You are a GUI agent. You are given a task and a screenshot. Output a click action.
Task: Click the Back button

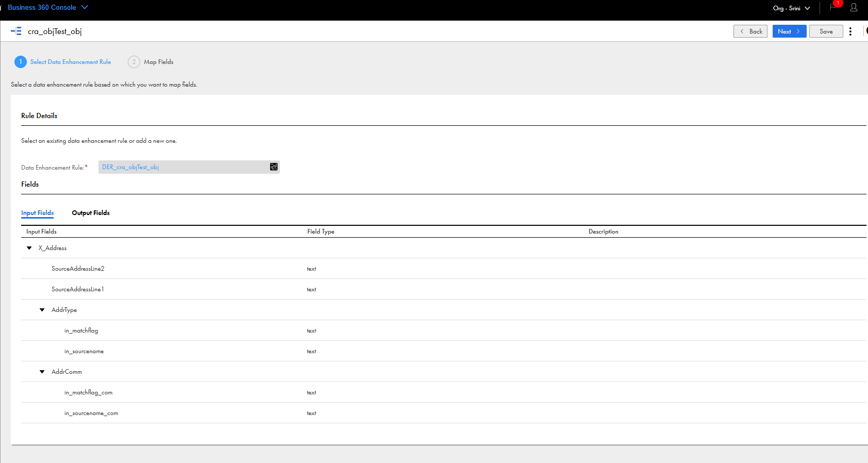pos(750,31)
